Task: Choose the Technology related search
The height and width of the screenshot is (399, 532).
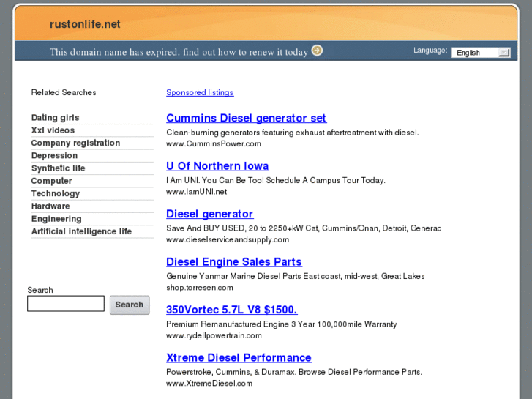Action: (56, 193)
